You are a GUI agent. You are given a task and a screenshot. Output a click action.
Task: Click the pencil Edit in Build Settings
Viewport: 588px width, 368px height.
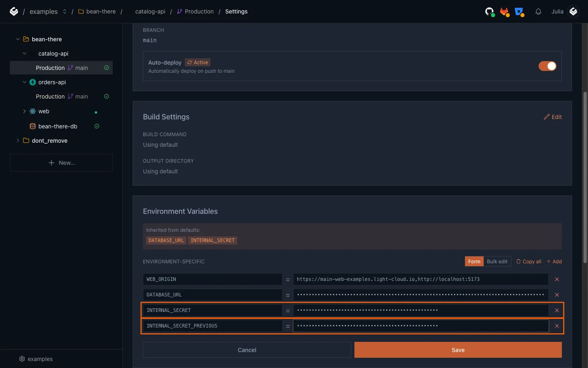552,117
